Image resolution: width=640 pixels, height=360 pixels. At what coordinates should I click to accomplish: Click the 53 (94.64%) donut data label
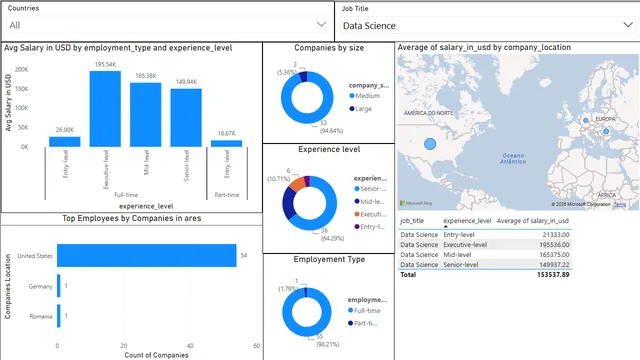[331, 127]
